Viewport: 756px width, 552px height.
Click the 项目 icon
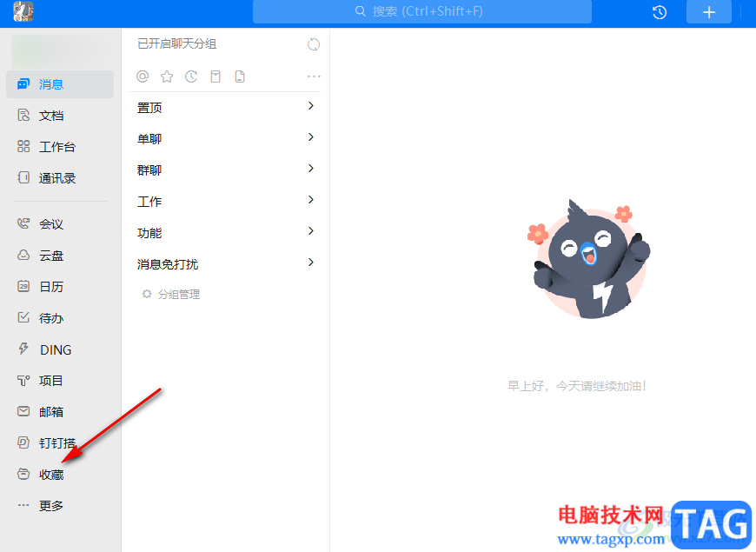[23, 381]
